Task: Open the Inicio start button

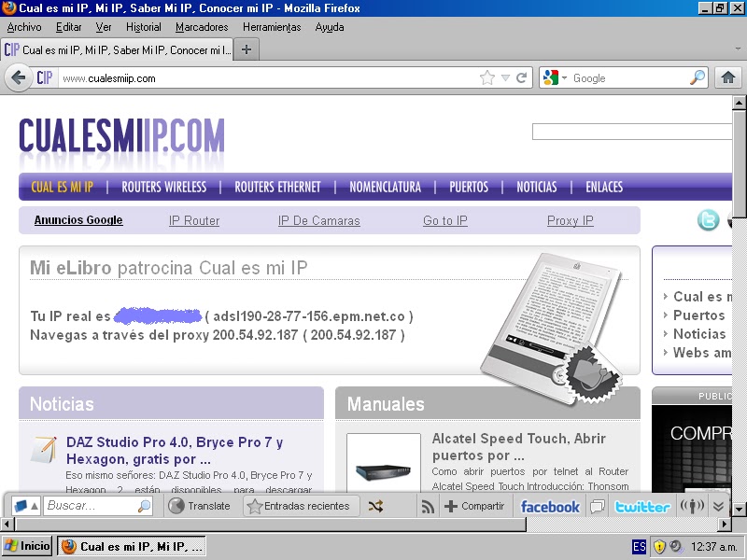Action: tap(27, 546)
